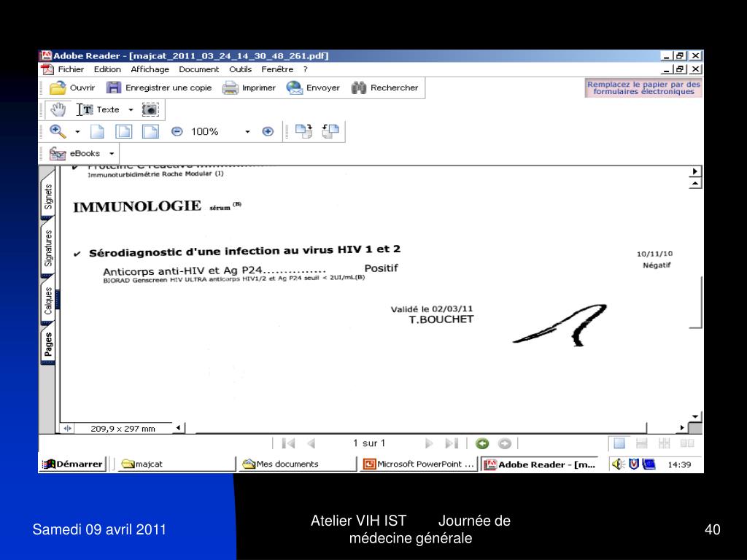This screenshot has height=560, width=747.
Task: Click the vertical scrollbar down arrow
Action: click(x=695, y=416)
